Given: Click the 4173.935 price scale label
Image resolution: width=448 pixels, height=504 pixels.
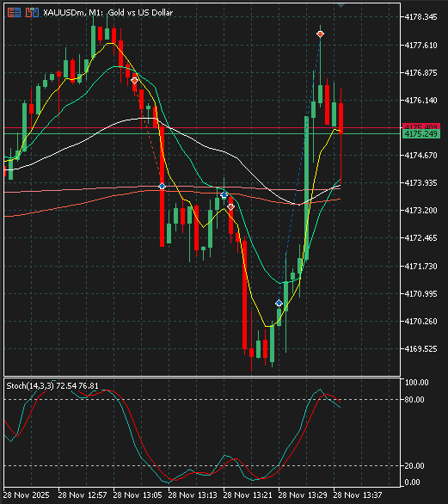Looking at the screenshot, I should point(421,183).
